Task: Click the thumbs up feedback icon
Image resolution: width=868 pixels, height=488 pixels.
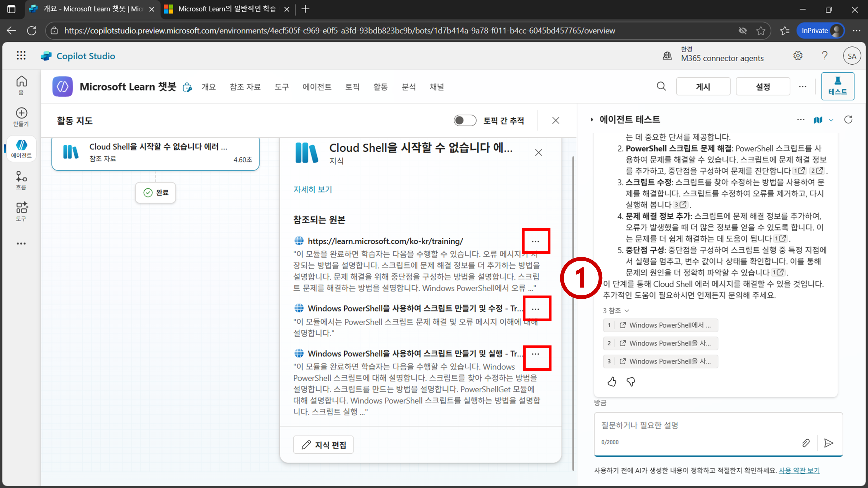Action: (612, 382)
